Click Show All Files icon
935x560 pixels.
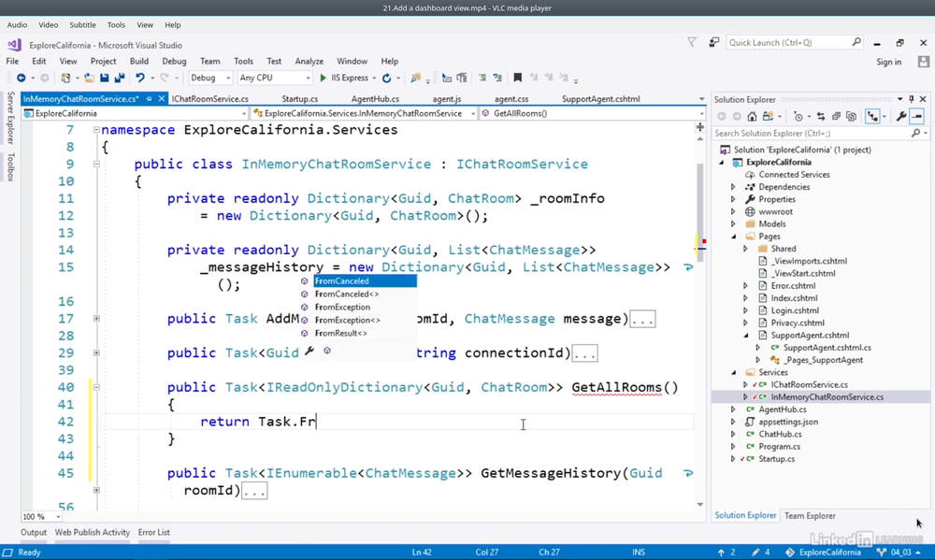tap(852, 116)
